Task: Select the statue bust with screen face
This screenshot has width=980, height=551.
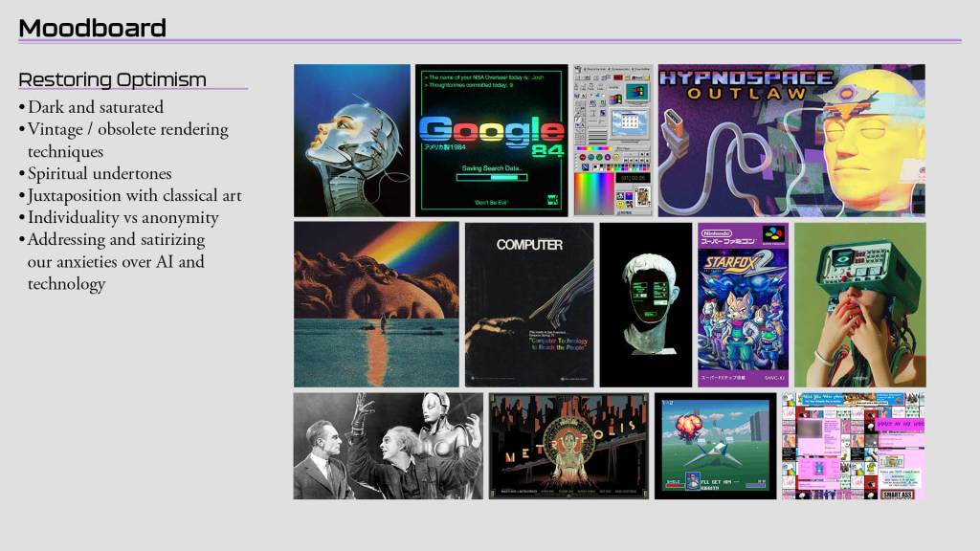Action: point(645,304)
